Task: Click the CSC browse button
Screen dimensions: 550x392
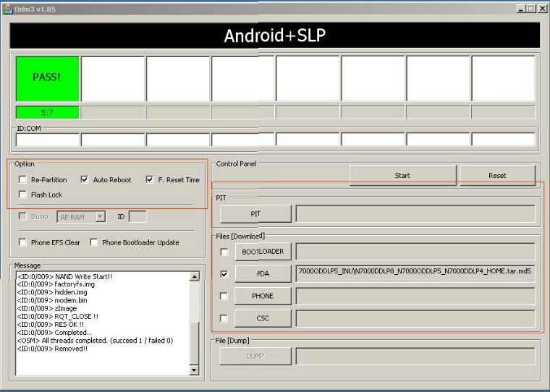Action: pos(263,318)
